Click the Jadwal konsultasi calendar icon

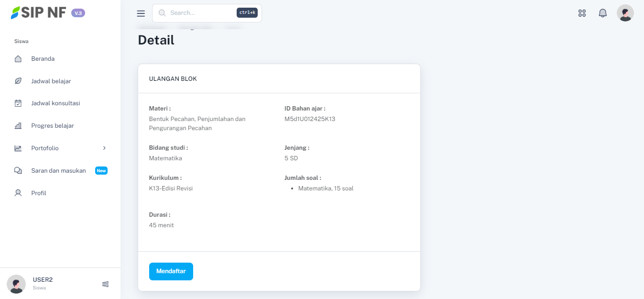[18, 103]
